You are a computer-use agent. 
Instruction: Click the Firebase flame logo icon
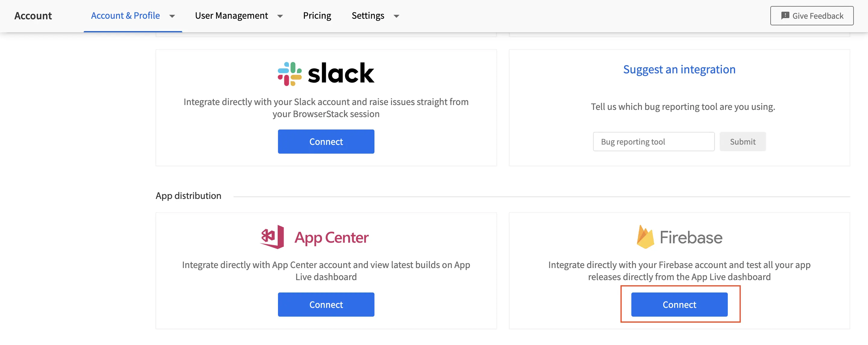[645, 237]
